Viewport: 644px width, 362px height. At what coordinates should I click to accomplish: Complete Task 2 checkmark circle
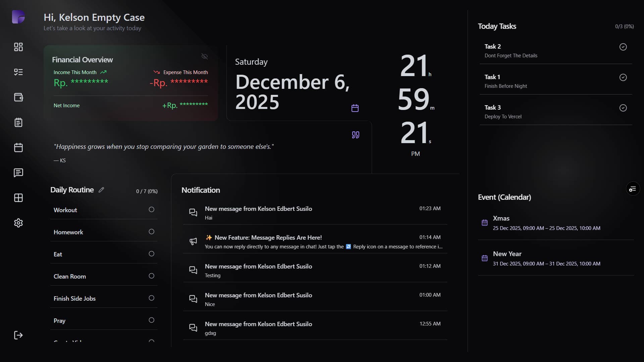click(x=623, y=47)
